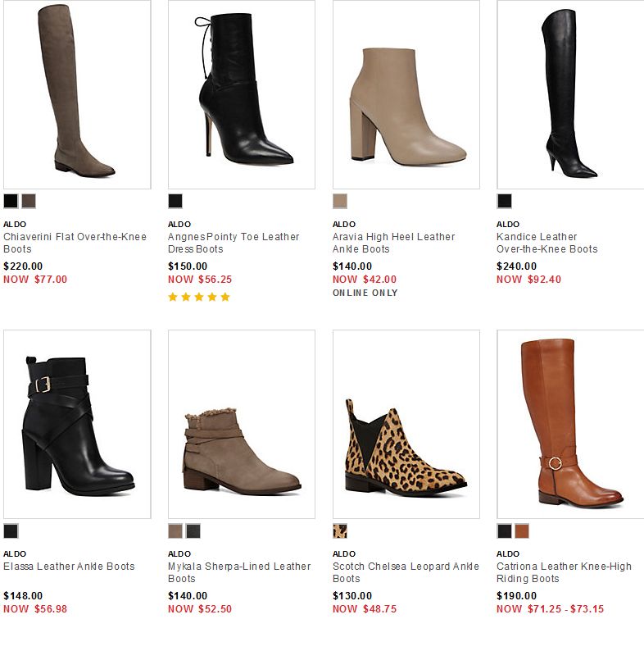Open Angnes Pointy Toe Leather Dress Boots link

click(234, 243)
